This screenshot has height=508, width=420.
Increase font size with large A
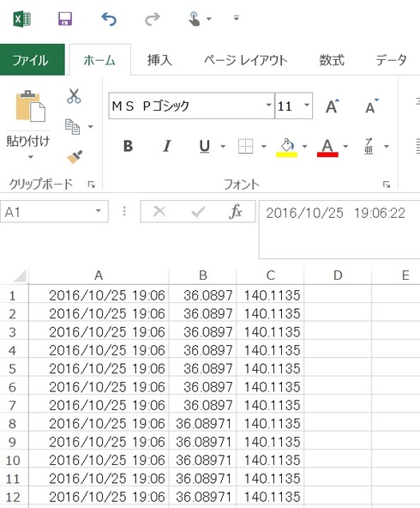coord(333,106)
